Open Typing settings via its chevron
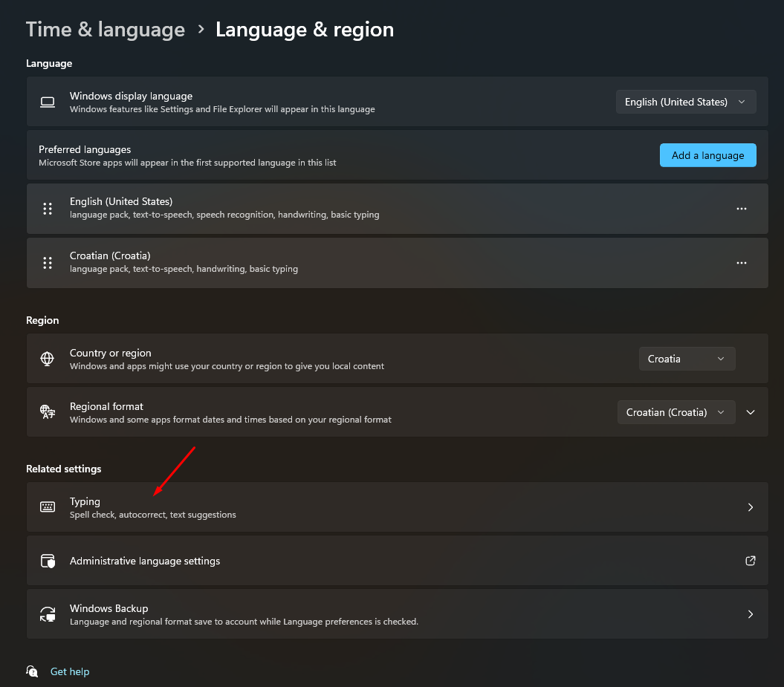784x687 pixels. point(751,507)
